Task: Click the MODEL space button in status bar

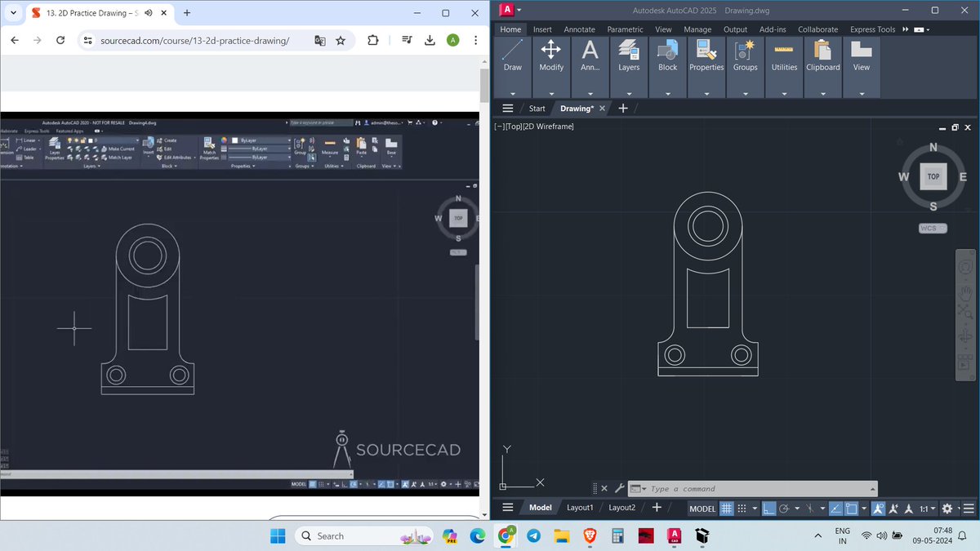Action: [x=703, y=509]
